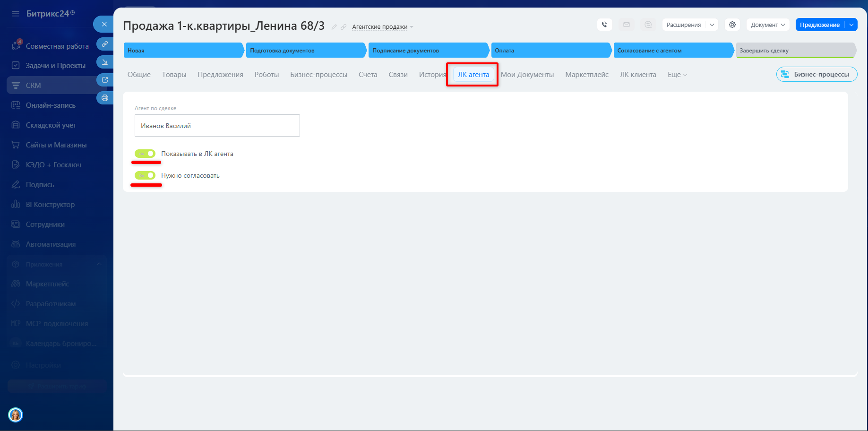
Task: Click the pencil icon to edit deal title
Action: (334, 27)
